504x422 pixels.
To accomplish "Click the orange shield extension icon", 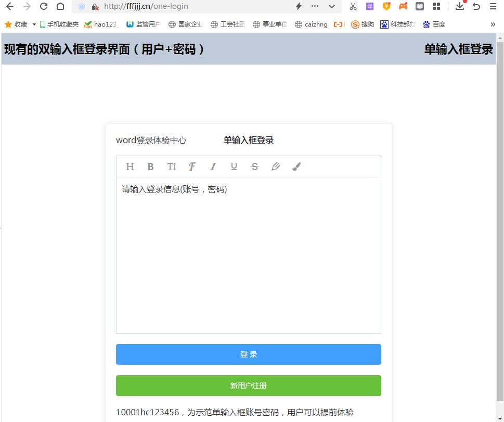I will tap(386, 6).
